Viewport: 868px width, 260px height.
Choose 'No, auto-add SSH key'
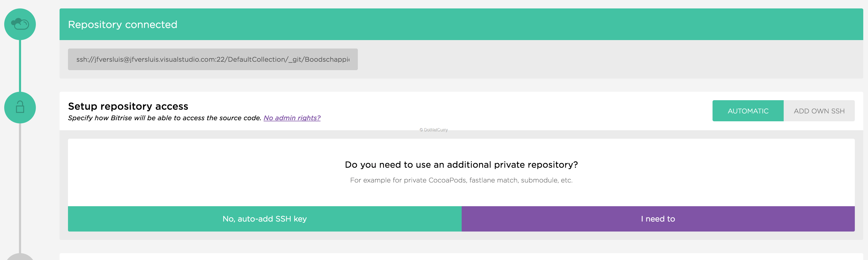265,219
